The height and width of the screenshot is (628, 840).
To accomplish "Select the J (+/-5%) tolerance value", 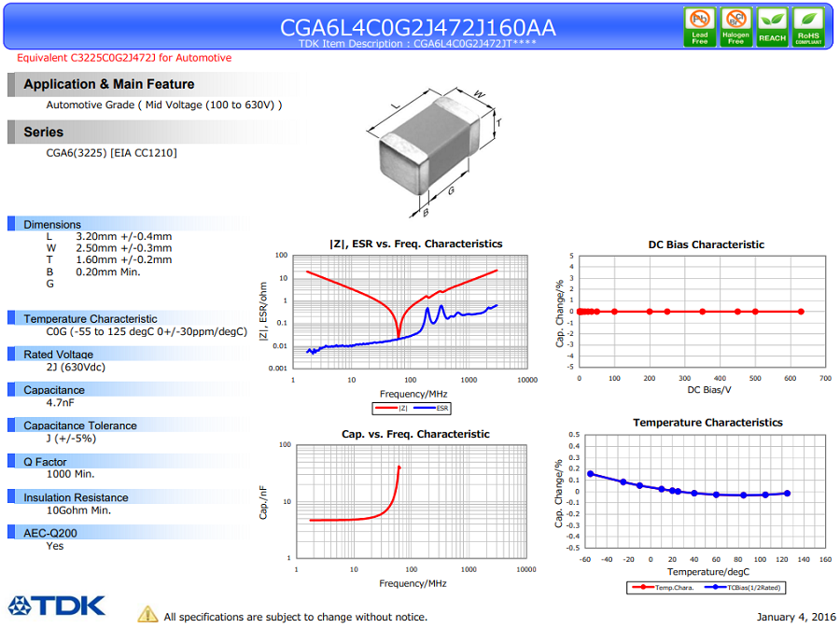I will [71, 439].
